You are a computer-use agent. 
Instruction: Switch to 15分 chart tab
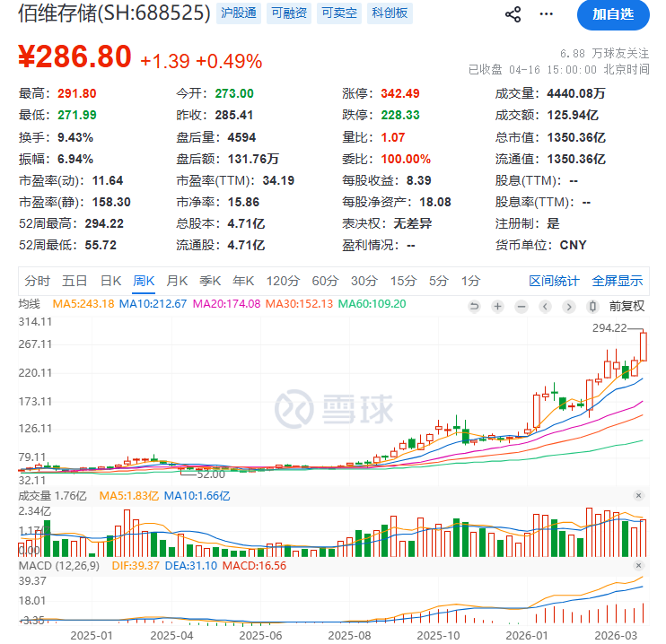pyautogui.click(x=404, y=281)
